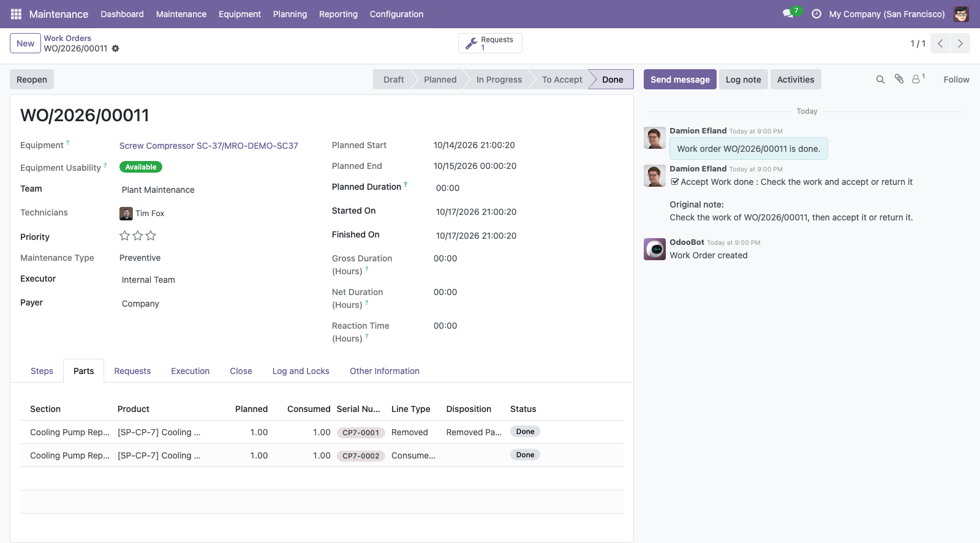The image size is (980, 543).
Task: Click the gear actions icon beside WO/2026/00011
Action: tap(116, 48)
